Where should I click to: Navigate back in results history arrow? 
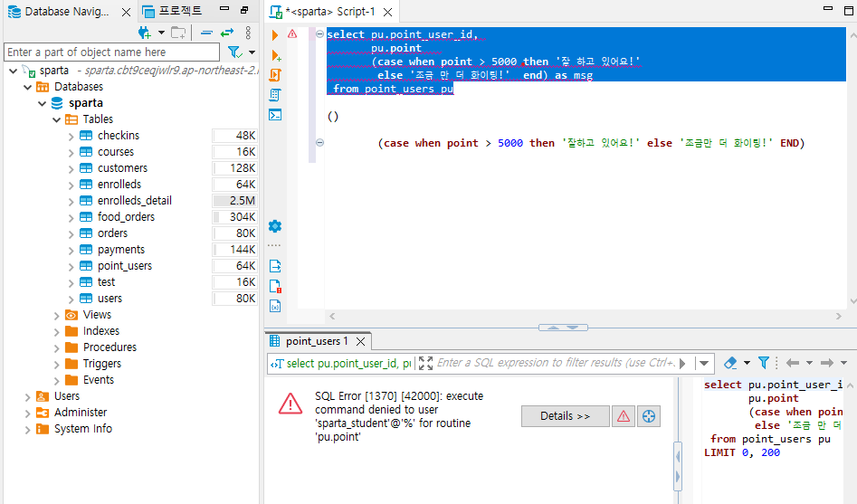793,363
